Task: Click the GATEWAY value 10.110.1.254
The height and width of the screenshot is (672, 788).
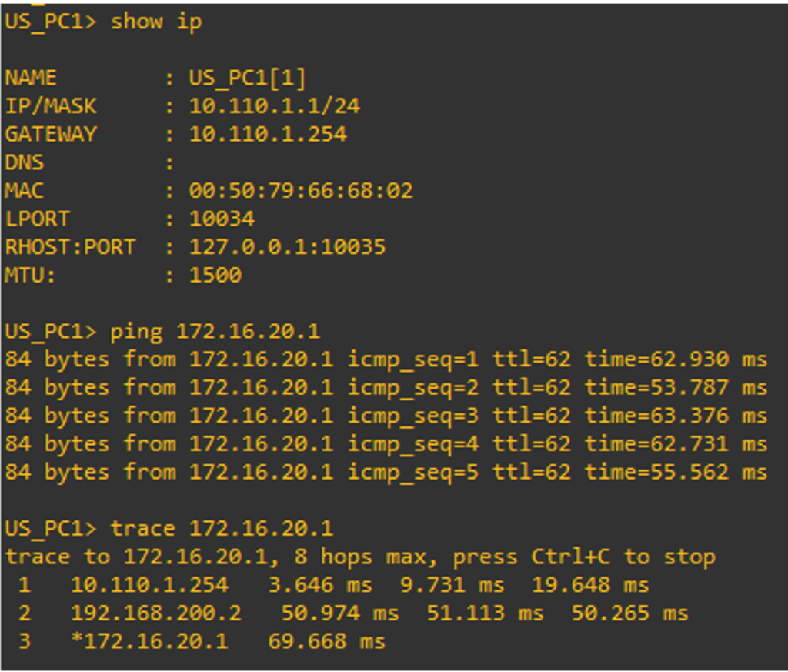Action: [x=268, y=134]
